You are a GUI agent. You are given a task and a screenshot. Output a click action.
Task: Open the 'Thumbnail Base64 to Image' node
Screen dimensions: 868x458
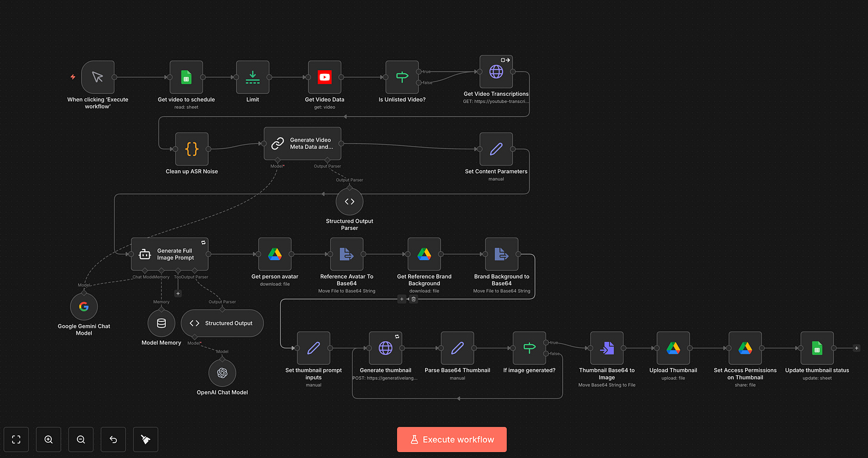pos(607,348)
